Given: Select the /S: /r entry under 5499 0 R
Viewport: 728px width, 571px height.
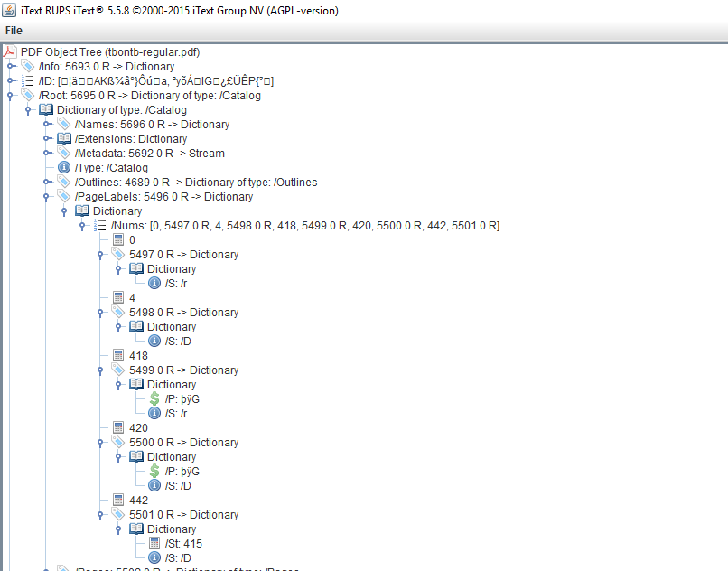Looking at the screenshot, I should click(176, 414).
